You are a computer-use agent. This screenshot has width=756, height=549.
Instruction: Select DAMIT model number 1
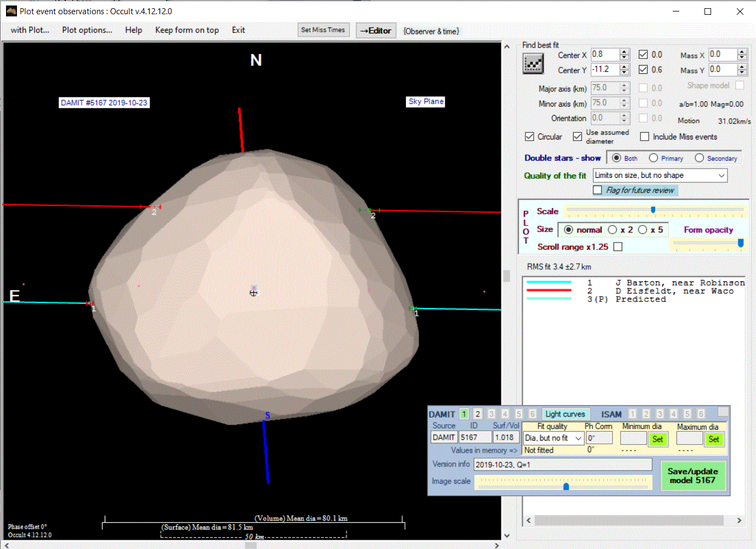click(x=464, y=414)
